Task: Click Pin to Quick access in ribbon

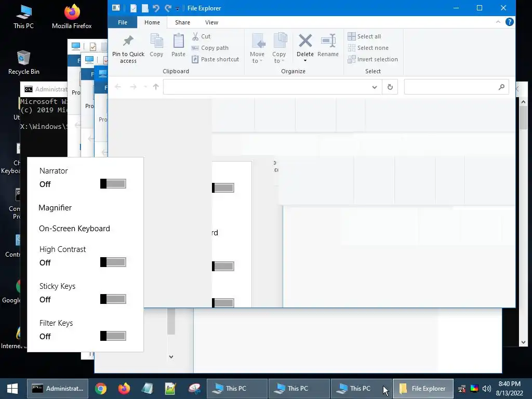Action: click(128, 49)
